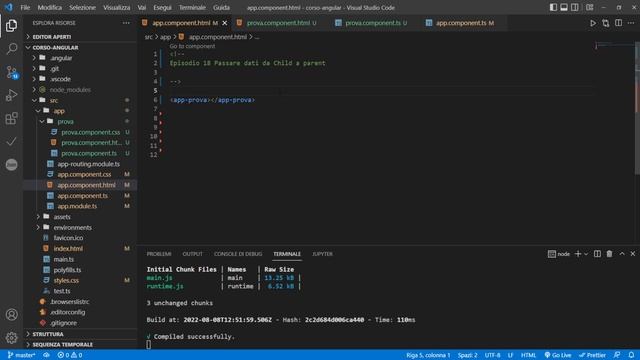Close the terminal panel
Viewport: 640px width, 360px height.
point(633,254)
